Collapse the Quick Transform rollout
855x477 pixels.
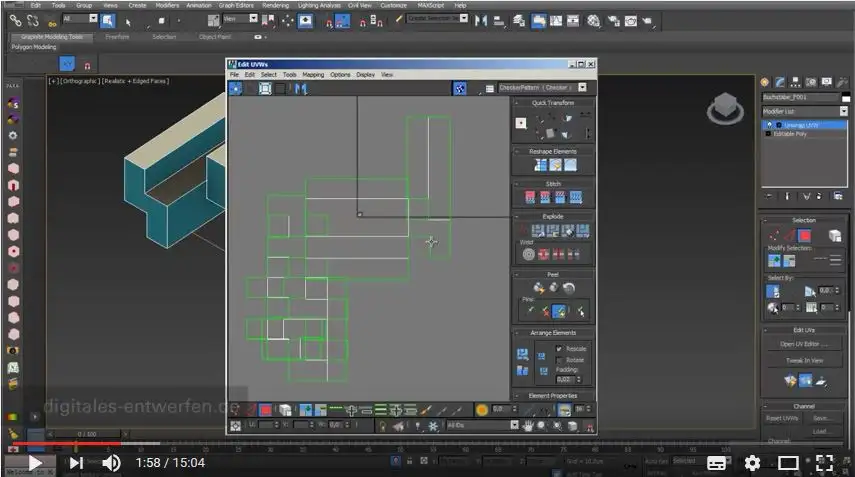pos(516,102)
